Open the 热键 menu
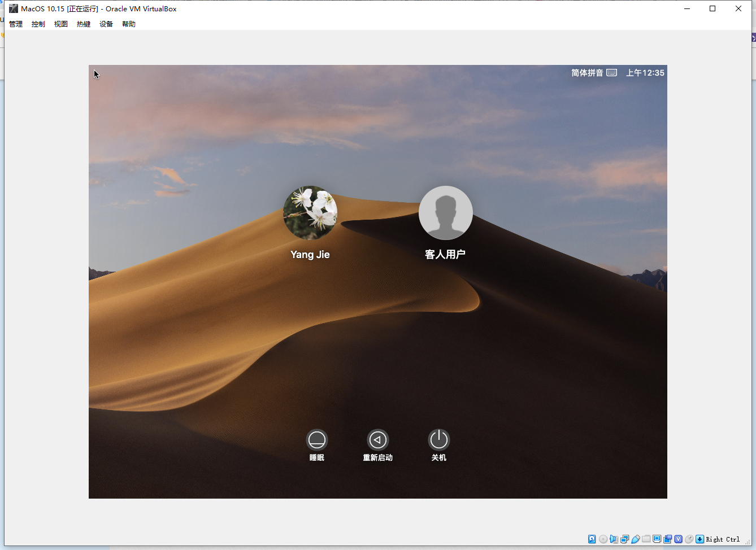The image size is (756, 550). (84, 24)
